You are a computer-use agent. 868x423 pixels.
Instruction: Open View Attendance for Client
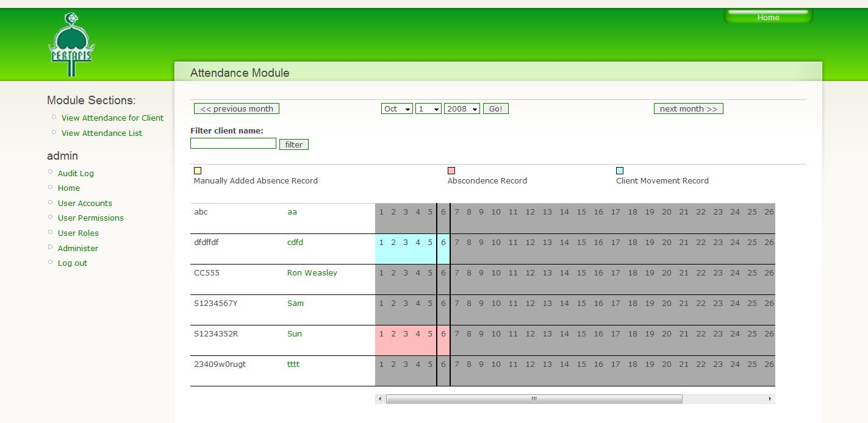click(112, 118)
